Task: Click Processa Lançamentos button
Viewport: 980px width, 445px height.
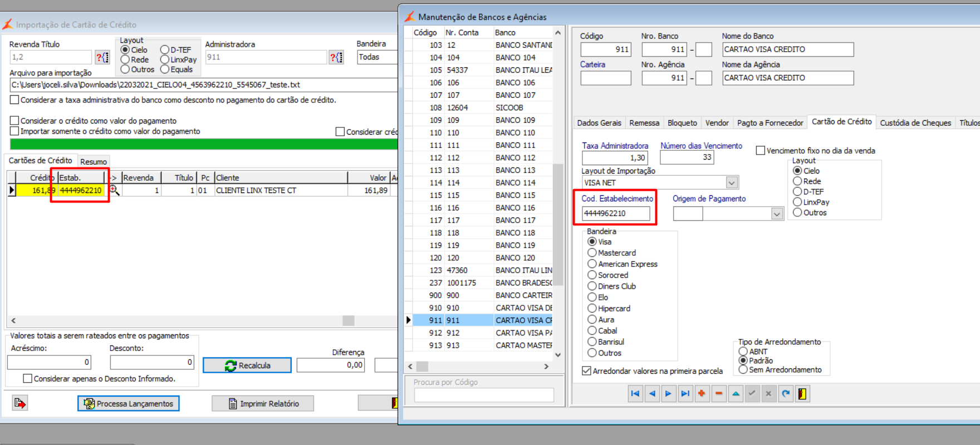Action: coord(128,403)
